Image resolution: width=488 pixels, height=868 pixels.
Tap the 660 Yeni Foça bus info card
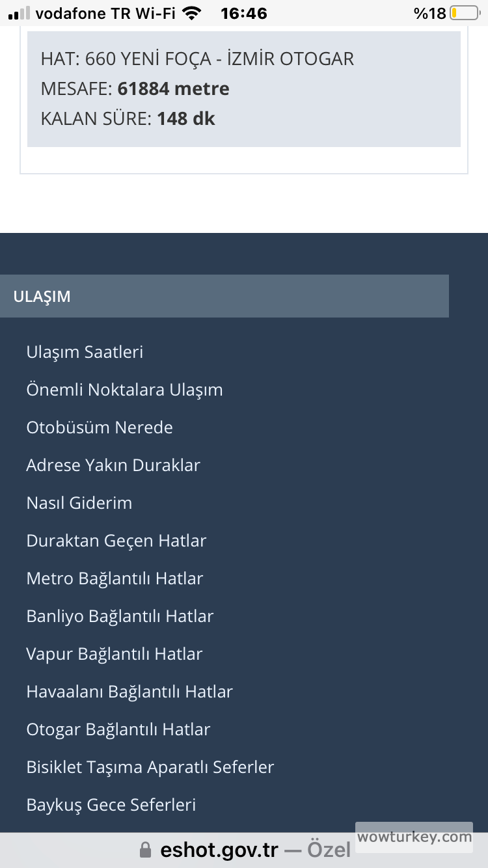(x=243, y=89)
